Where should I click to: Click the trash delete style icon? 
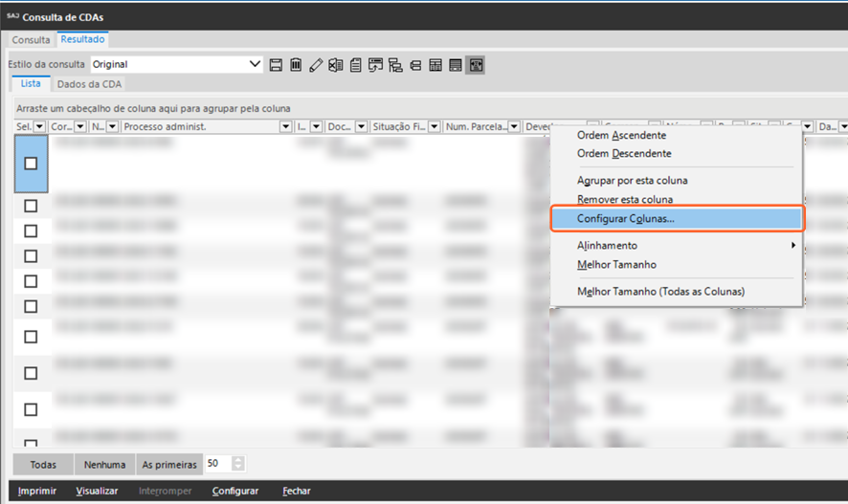point(296,65)
